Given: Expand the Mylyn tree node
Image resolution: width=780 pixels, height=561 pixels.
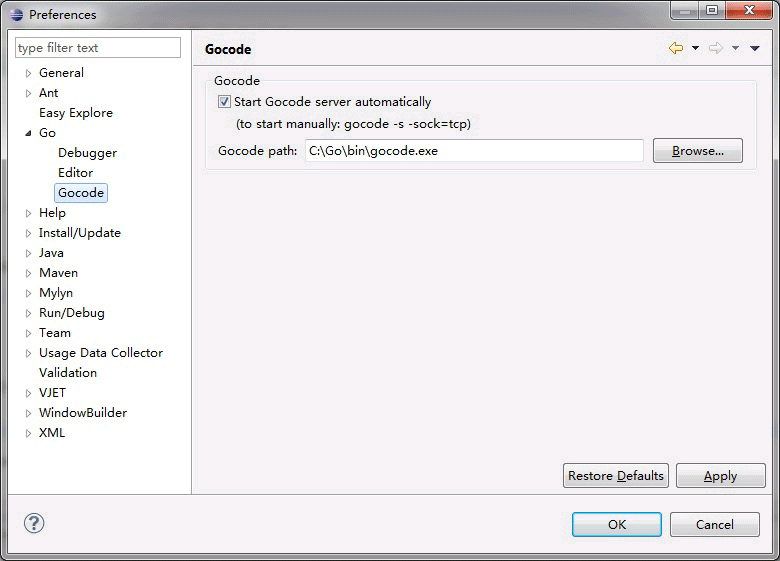Looking at the screenshot, I should coord(28,293).
